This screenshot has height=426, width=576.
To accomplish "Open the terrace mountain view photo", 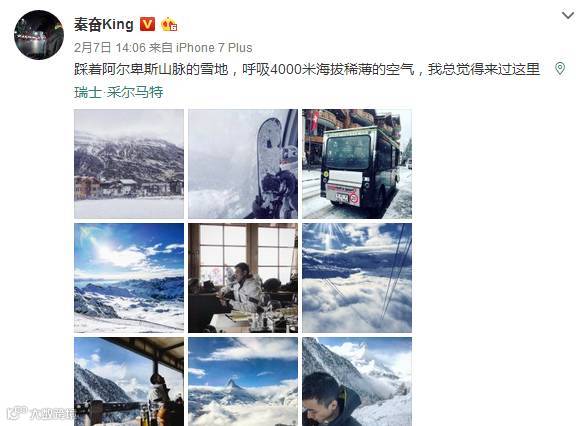I will tap(129, 382).
